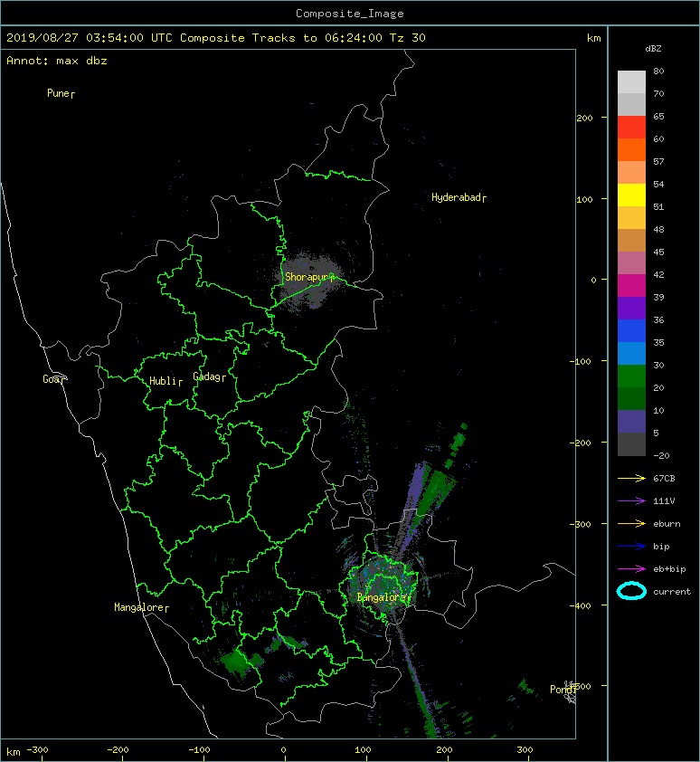Image resolution: width=700 pixels, height=762 pixels.
Task: Pick the light gray 80–70 dBZ swatch
Action: (631, 82)
